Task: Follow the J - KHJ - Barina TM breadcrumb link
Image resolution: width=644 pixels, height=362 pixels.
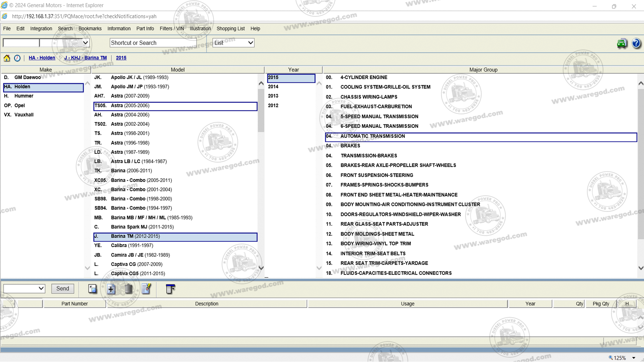Action: (x=86, y=58)
